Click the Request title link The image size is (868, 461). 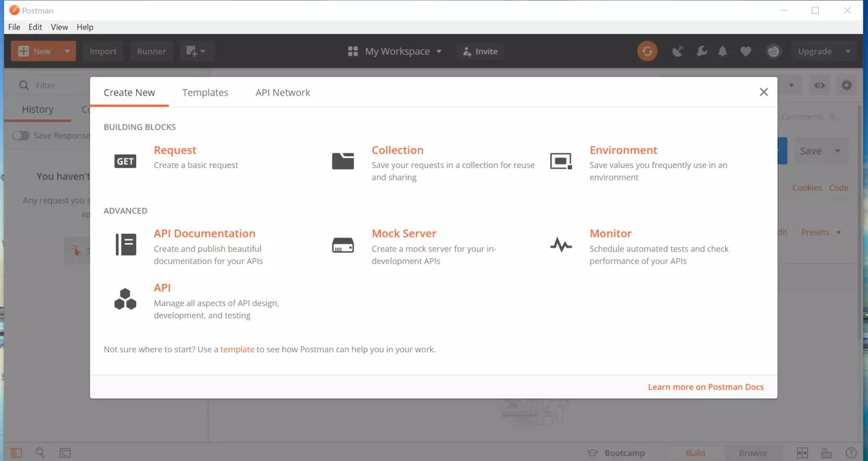[175, 150]
